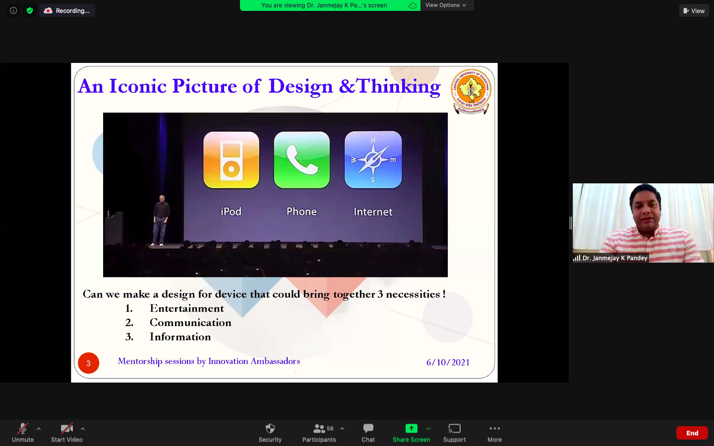The image size is (714, 446).
Task: Click the 'iPod' label under the icon
Action: tap(231, 211)
